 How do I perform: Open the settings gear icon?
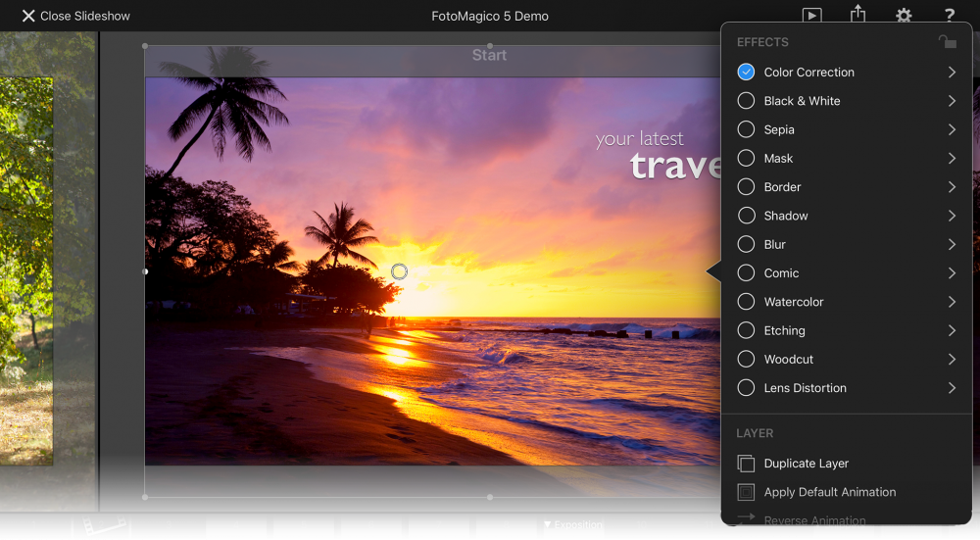pos(904,16)
